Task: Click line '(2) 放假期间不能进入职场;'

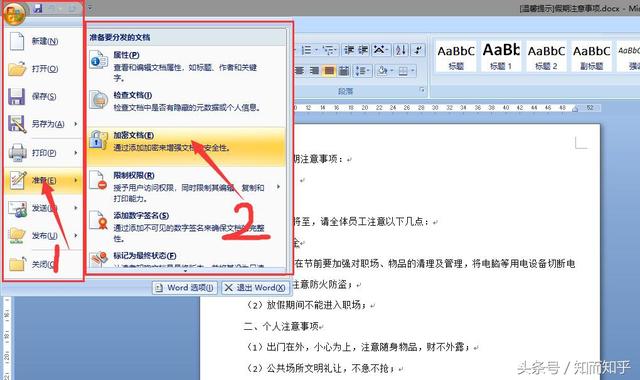Action: 307,305
